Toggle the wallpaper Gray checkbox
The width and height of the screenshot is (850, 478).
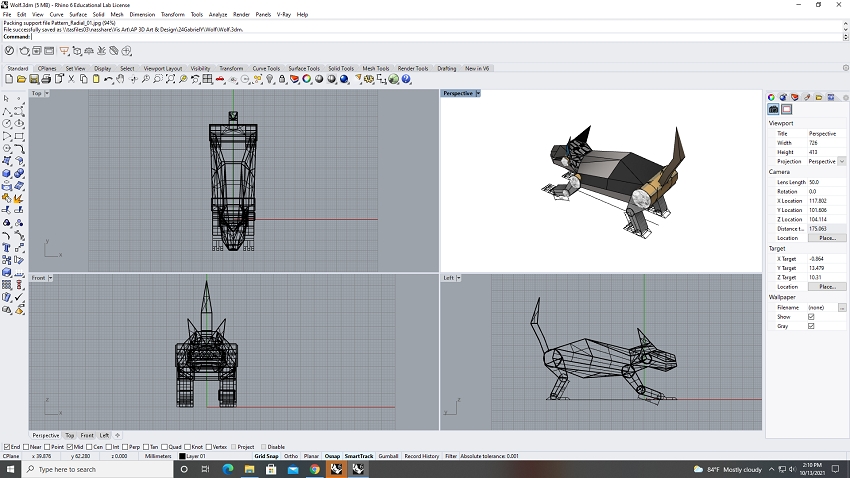pyautogui.click(x=811, y=326)
